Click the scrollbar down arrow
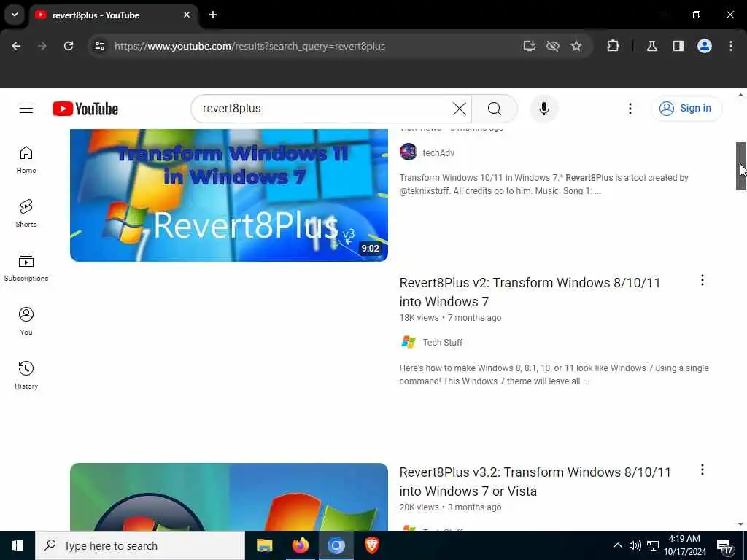Viewport: 747px width, 560px height. click(740, 524)
